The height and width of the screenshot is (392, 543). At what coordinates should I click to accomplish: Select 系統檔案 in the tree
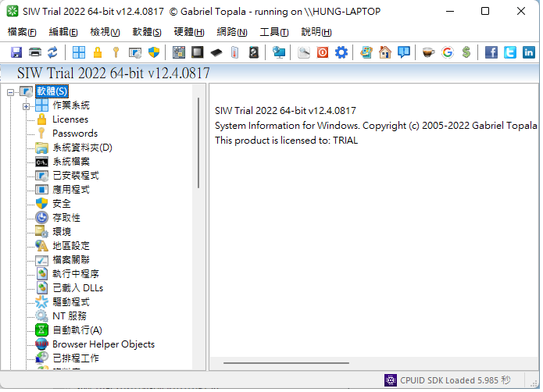(71, 162)
